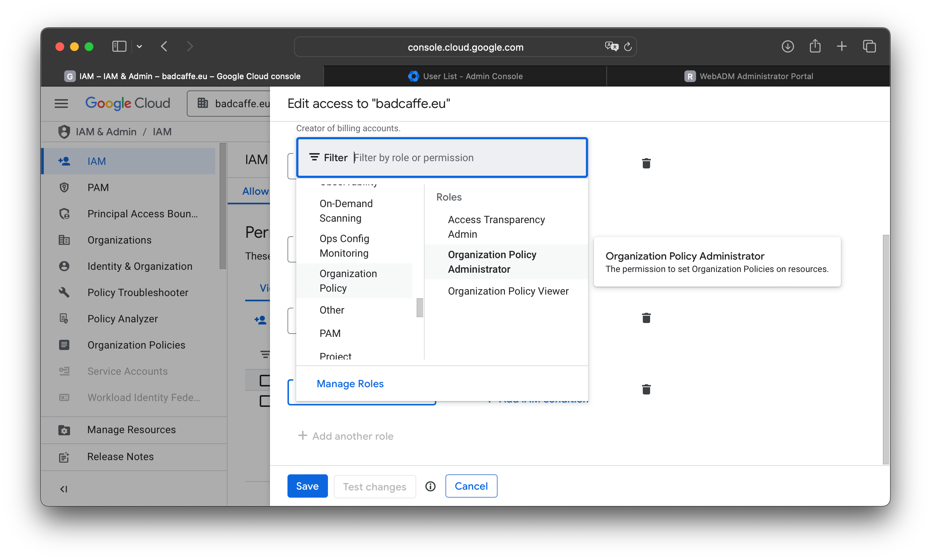The width and height of the screenshot is (931, 560).
Task: Select the PAM role category
Action: (354, 333)
